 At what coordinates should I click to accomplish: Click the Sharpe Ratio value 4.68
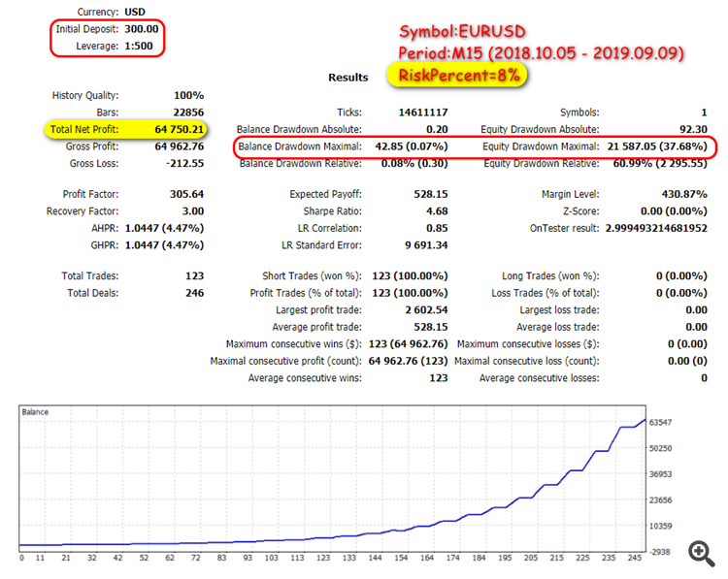(437, 211)
